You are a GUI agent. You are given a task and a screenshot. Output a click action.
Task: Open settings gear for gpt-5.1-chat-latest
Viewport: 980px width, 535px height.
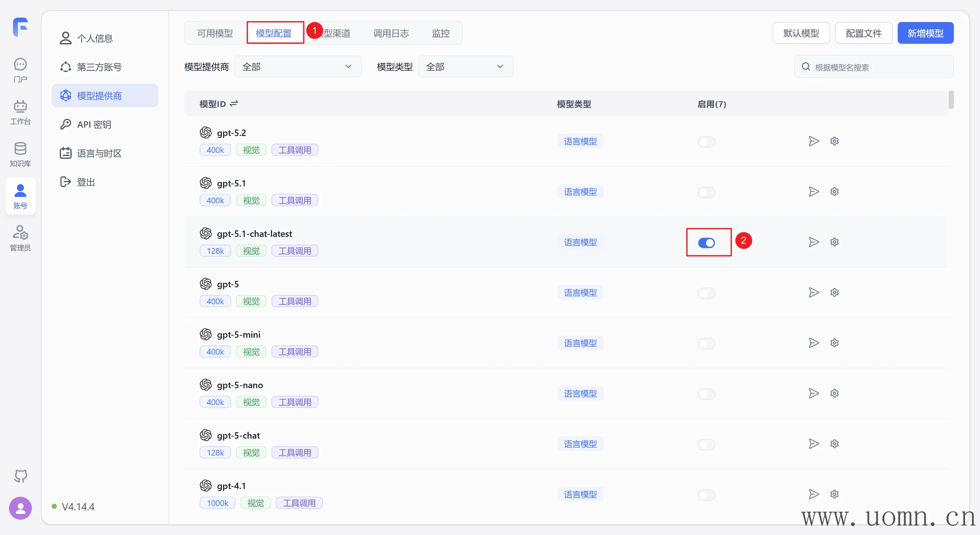tap(834, 242)
